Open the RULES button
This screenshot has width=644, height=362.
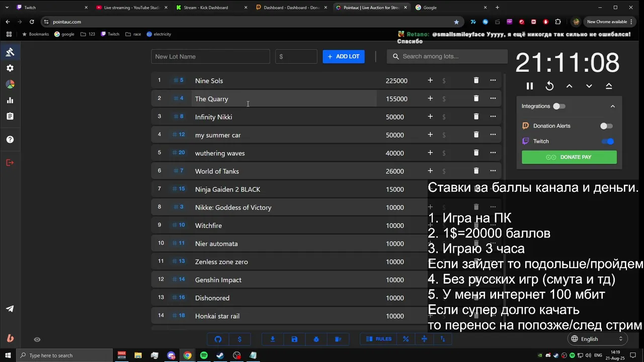pos(378,339)
